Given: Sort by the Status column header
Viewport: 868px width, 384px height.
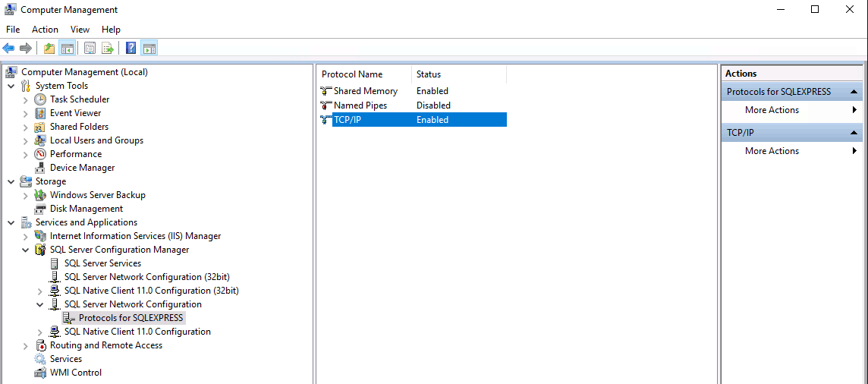Looking at the screenshot, I should [459, 74].
